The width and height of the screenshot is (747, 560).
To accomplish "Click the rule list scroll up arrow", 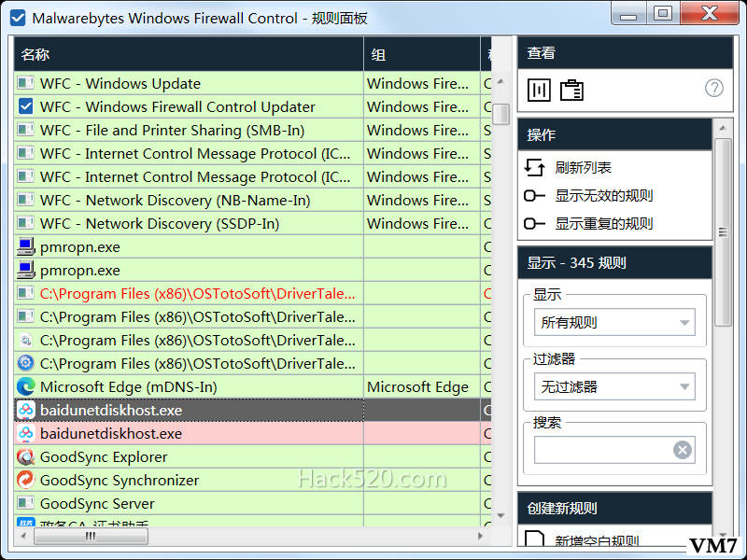I will (x=500, y=81).
